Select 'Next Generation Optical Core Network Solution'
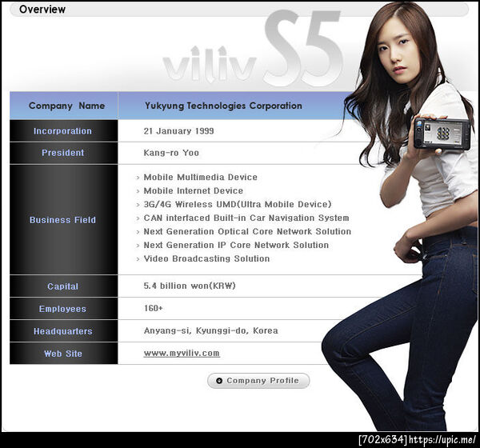 tap(247, 231)
